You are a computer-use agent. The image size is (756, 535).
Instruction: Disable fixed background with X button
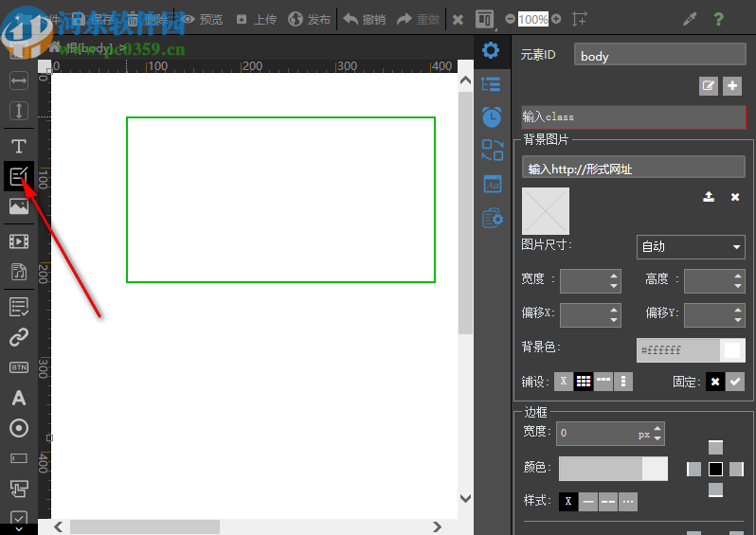click(x=715, y=382)
